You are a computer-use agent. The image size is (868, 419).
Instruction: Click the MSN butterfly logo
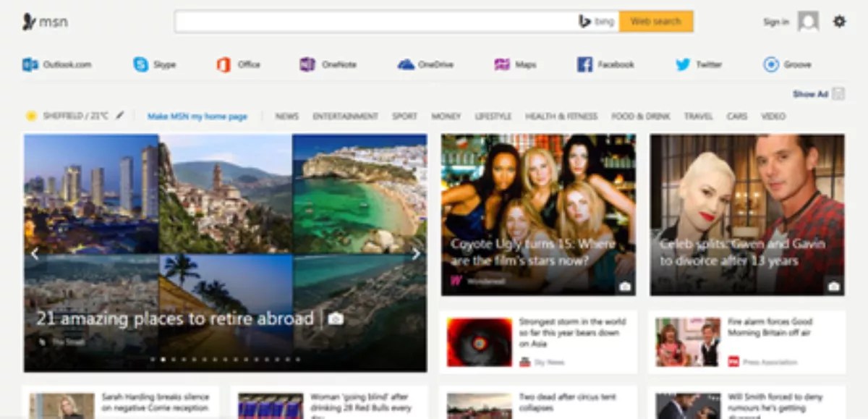click(29, 22)
